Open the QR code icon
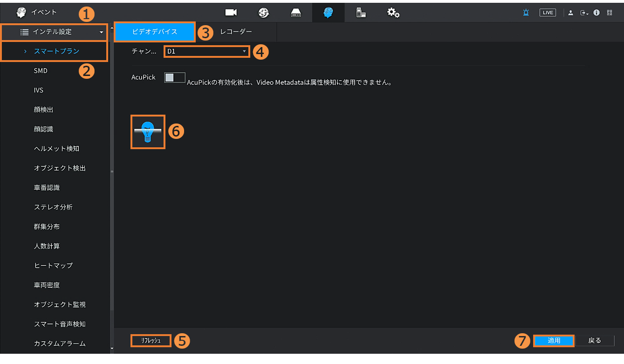This screenshot has width=624, height=364. pyautogui.click(x=610, y=13)
